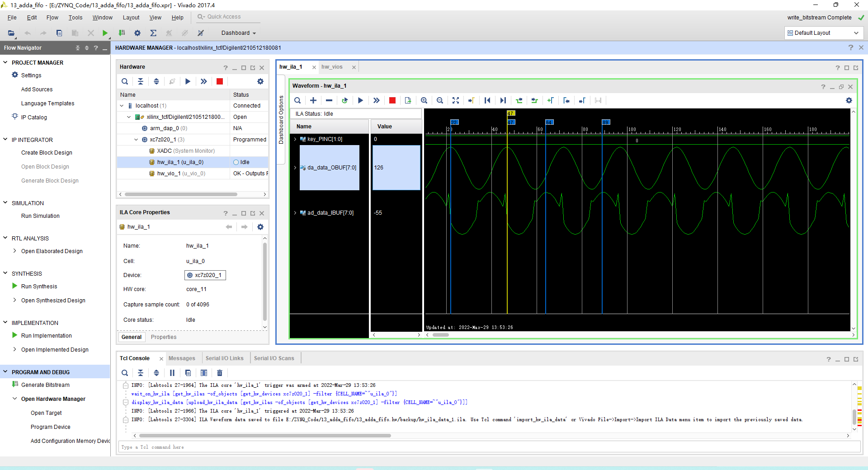Stop trigger with red square in waveform toolbar
868x470 pixels.
pos(392,100)
